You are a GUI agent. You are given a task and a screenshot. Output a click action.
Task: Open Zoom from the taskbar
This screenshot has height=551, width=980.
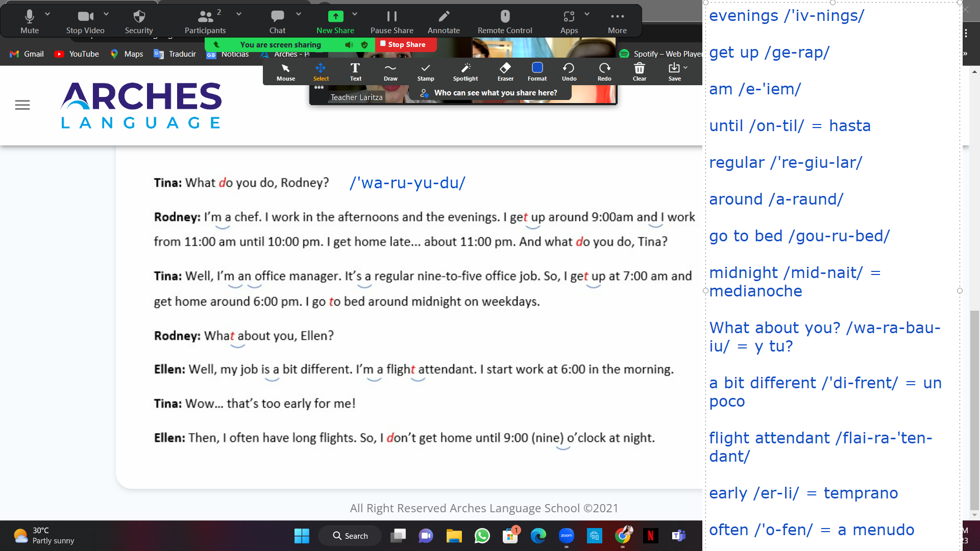(x=567, y=536)
